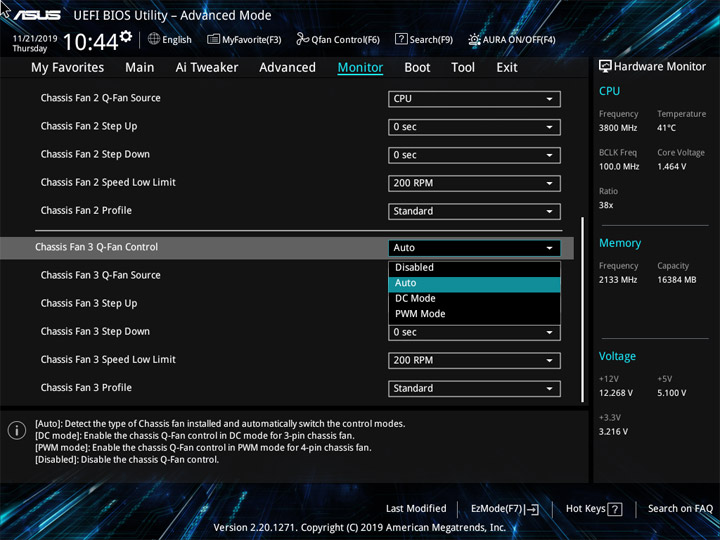This screenshot has width=720, height=540.
Task: Switch to My Favorites tab
Action: (x=68, y=68)
